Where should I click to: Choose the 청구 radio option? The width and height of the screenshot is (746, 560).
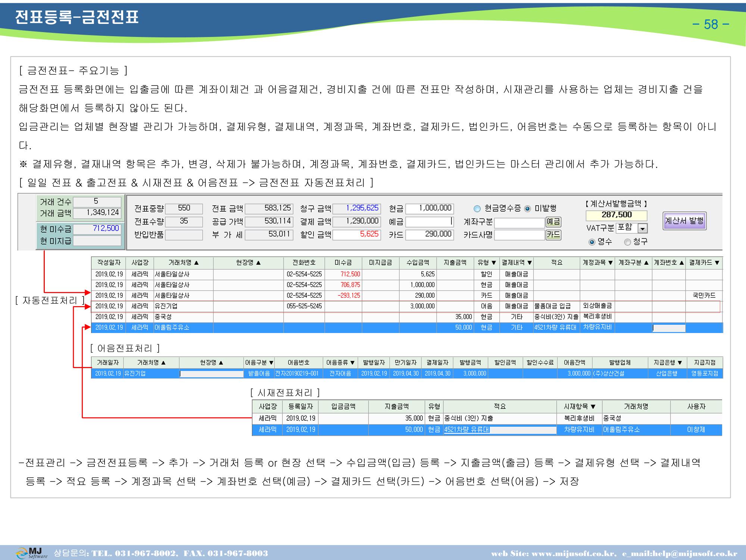[627, 242]
